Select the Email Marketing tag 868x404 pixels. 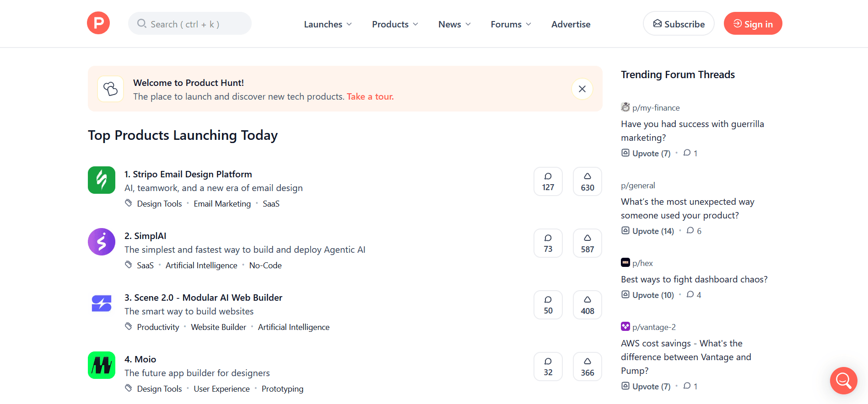point(222,204)
